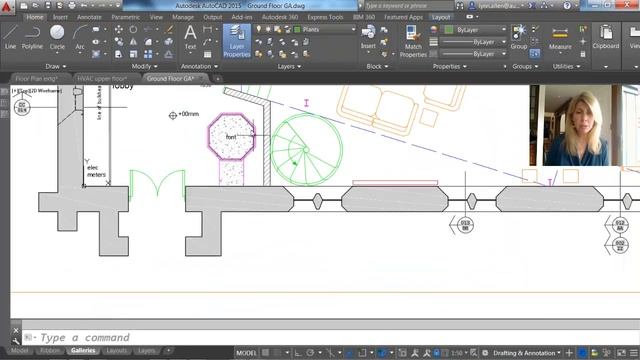Click the annotation scale 1:50 control
Screen dimensions: 640x360
[459, 353]
